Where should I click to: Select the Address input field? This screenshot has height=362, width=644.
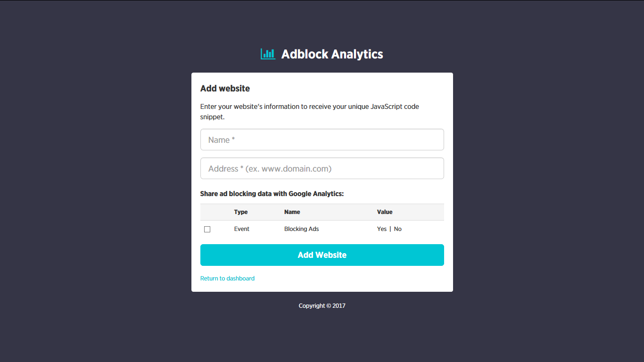pos(322,168)
